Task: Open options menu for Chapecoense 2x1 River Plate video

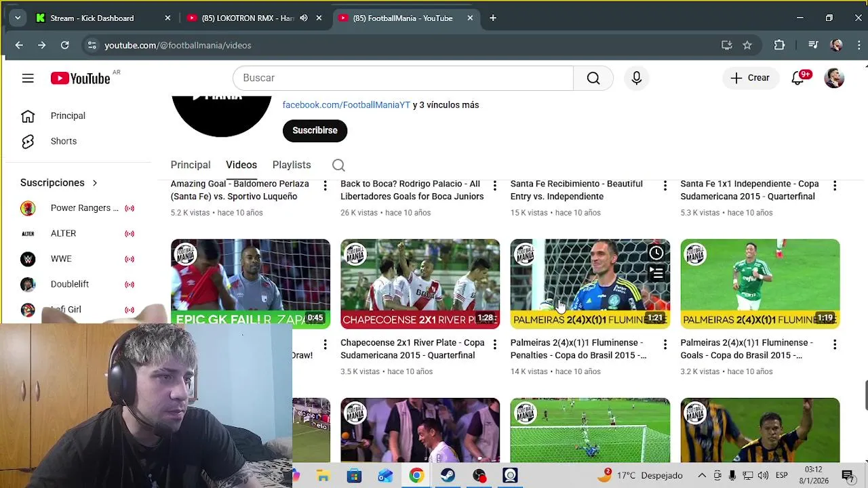Action: [x=495, y=344]
